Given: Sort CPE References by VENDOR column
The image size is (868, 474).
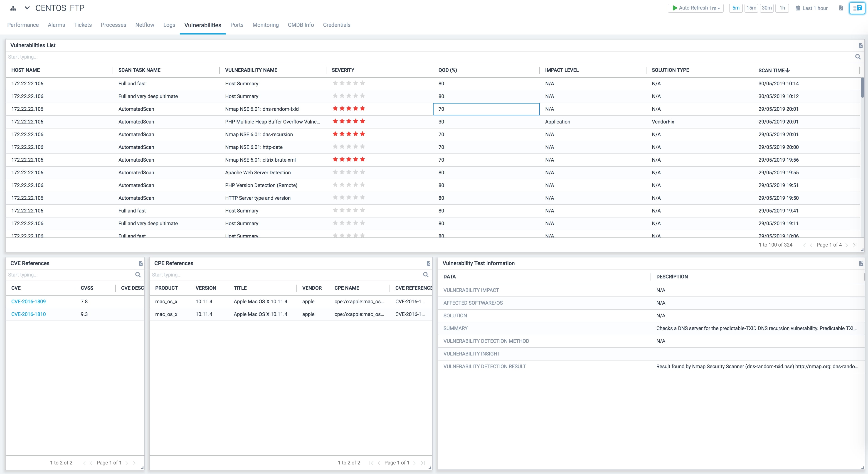Looking at the screenshot, I should (x=312, y=288).
